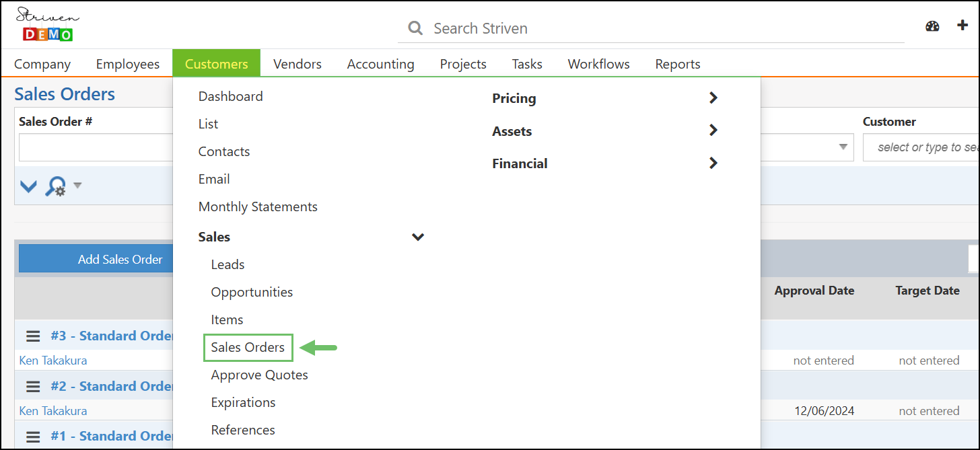Choose Opportunities under Sales
980x450 pixels.
(252, 292)
